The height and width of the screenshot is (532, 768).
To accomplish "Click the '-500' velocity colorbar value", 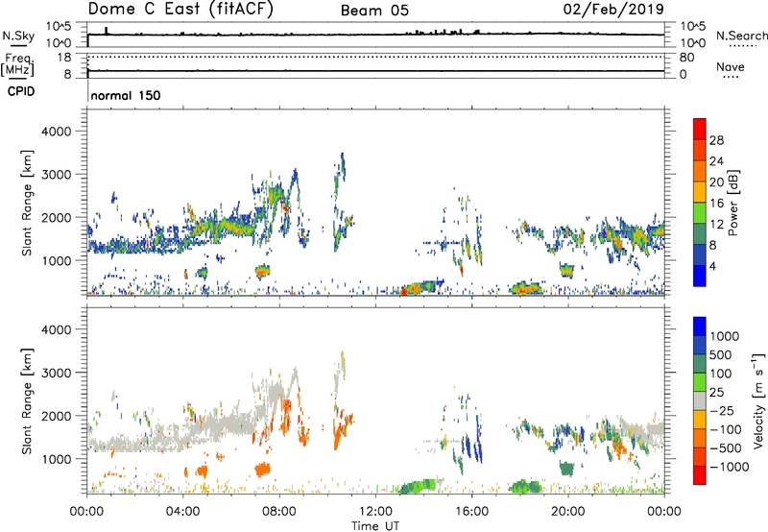I will pyautogui.click(x=725, y=448).
